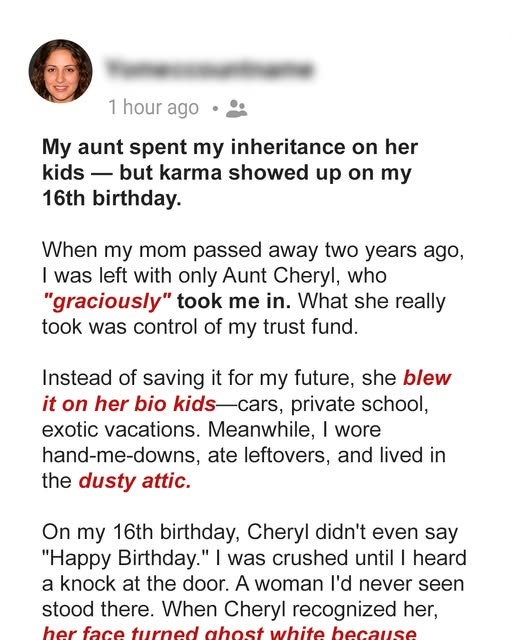Click the phrase 'a knock at the door'
The width and height of the screenshot is (512, 640).
[135, 584]
